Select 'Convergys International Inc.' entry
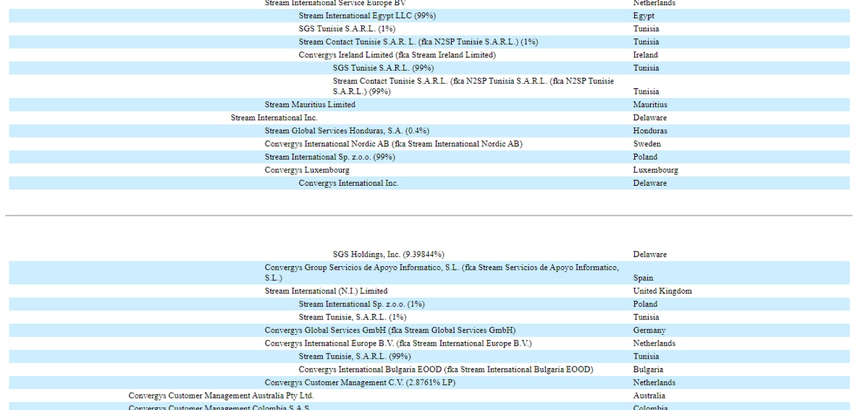 coord(349,183)
